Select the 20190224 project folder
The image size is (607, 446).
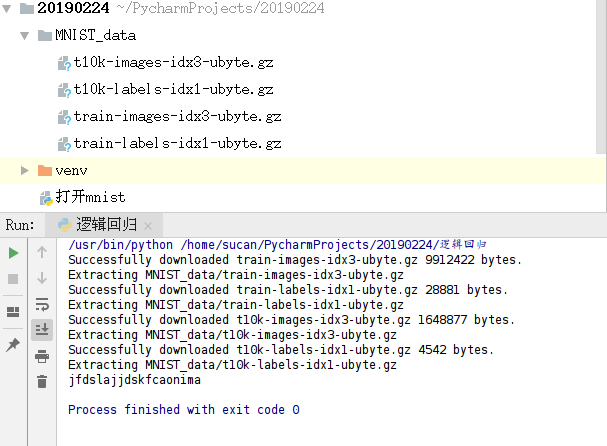click(73, 8)
